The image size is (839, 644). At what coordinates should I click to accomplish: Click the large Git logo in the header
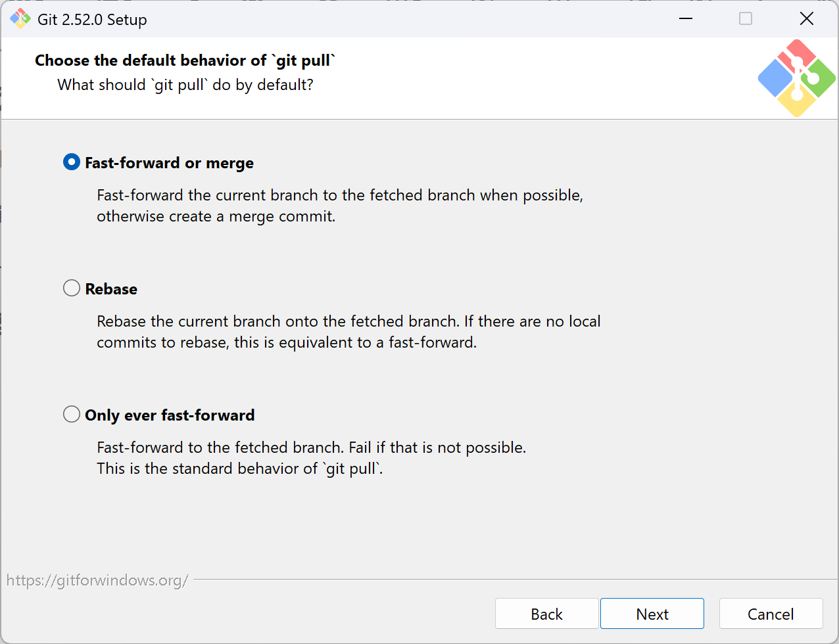pos(797,78)
